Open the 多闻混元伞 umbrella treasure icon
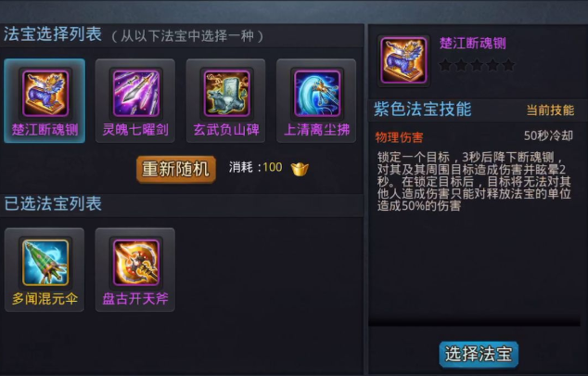588x376 pixels. (45, 263)
